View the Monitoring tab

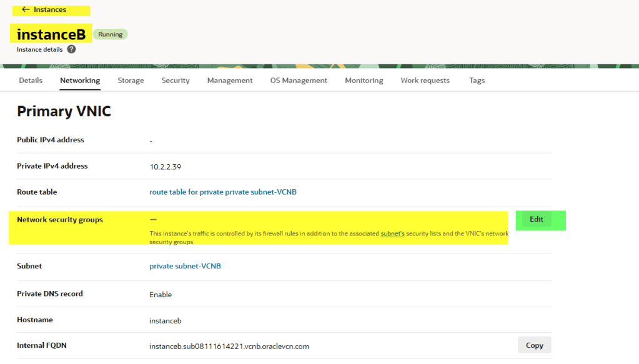pos(364,81)
